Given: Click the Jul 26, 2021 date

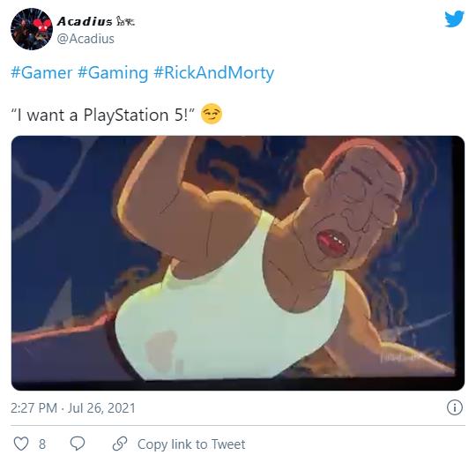Looking at the screenshot, I should 101,407.
